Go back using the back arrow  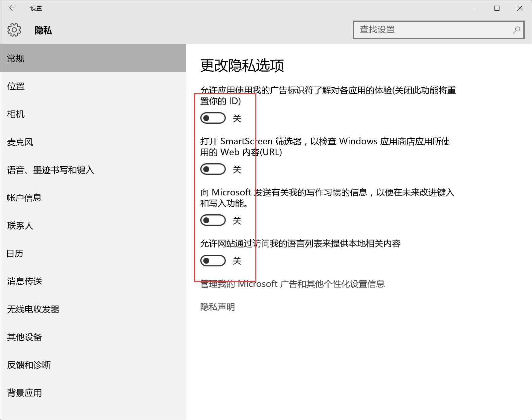(12, 8)
